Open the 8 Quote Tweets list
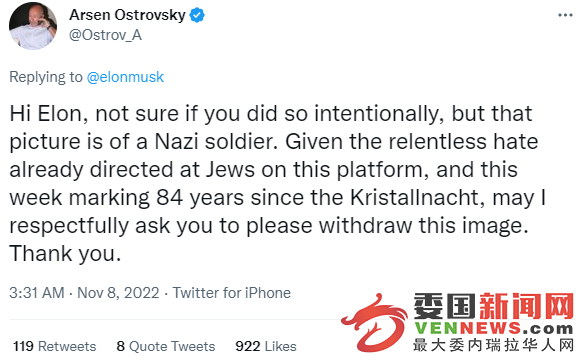Screen dimensions: 581x360 (166, 346)
